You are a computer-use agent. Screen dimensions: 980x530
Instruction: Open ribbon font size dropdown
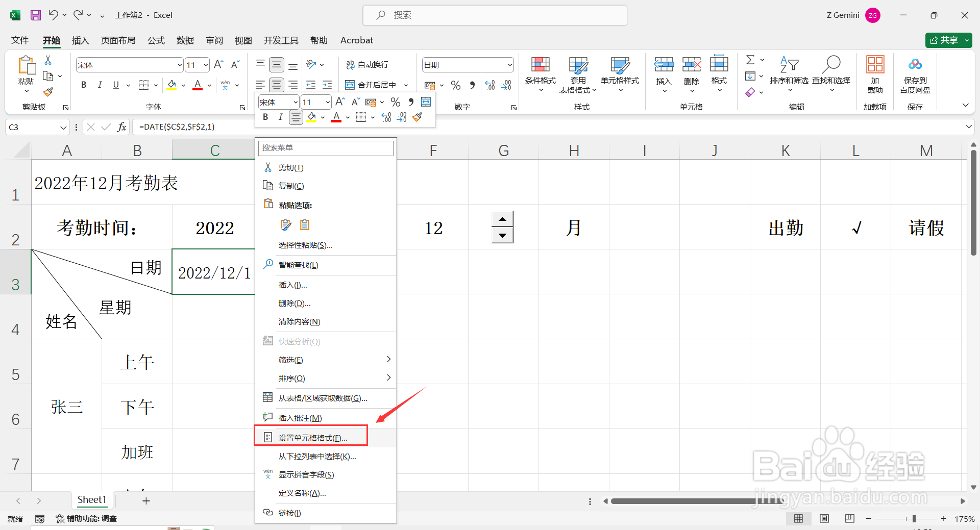tap(206, 65)
